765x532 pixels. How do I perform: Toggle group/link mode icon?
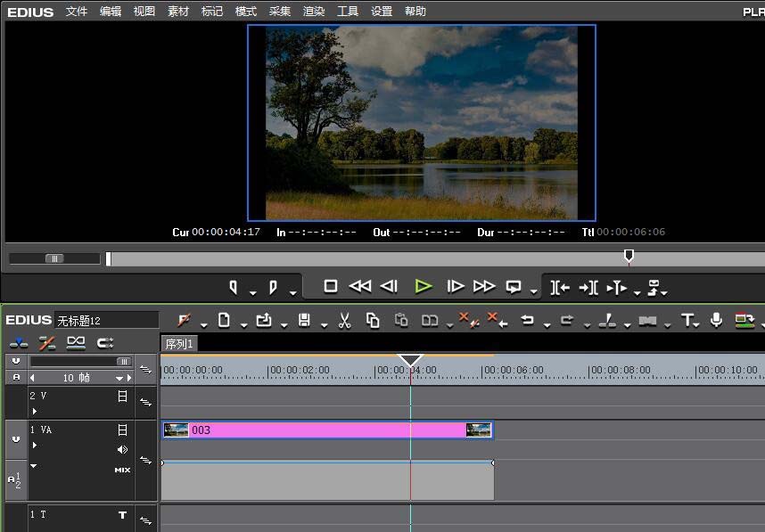click(76, 343)
